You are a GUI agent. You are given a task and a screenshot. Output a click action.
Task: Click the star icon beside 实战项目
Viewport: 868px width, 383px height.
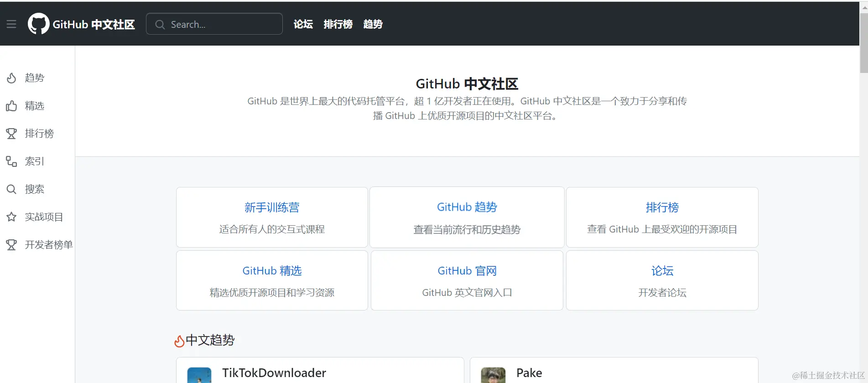coord(11,217)
